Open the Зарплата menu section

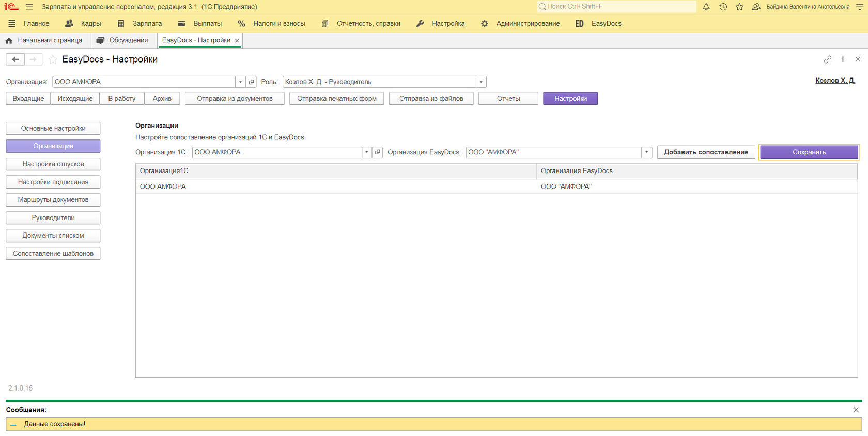click(147, 24)
